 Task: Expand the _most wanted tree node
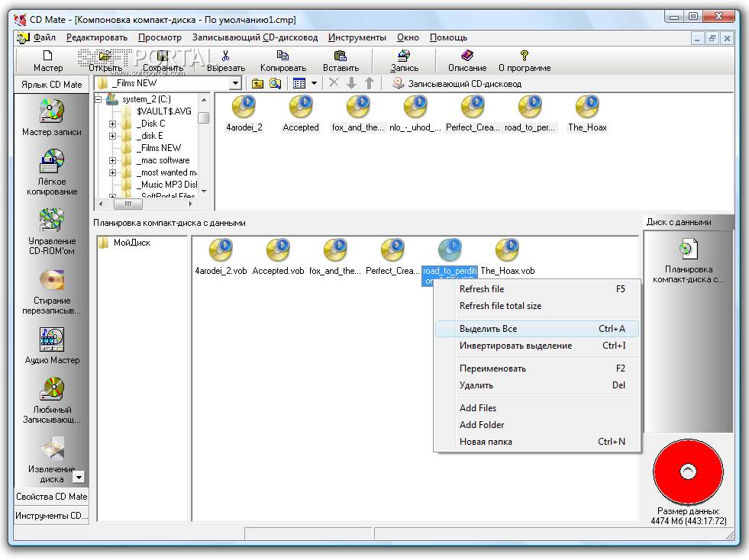point(113,173)
